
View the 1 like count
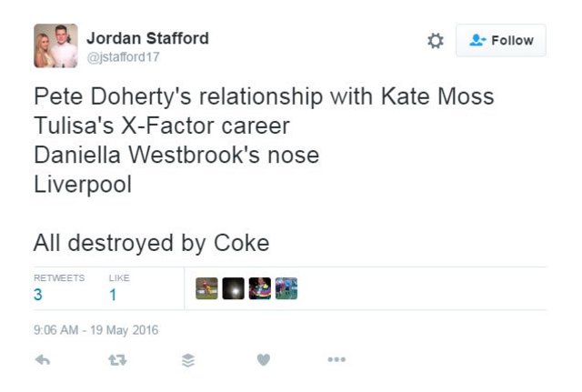tap(113, 295)
